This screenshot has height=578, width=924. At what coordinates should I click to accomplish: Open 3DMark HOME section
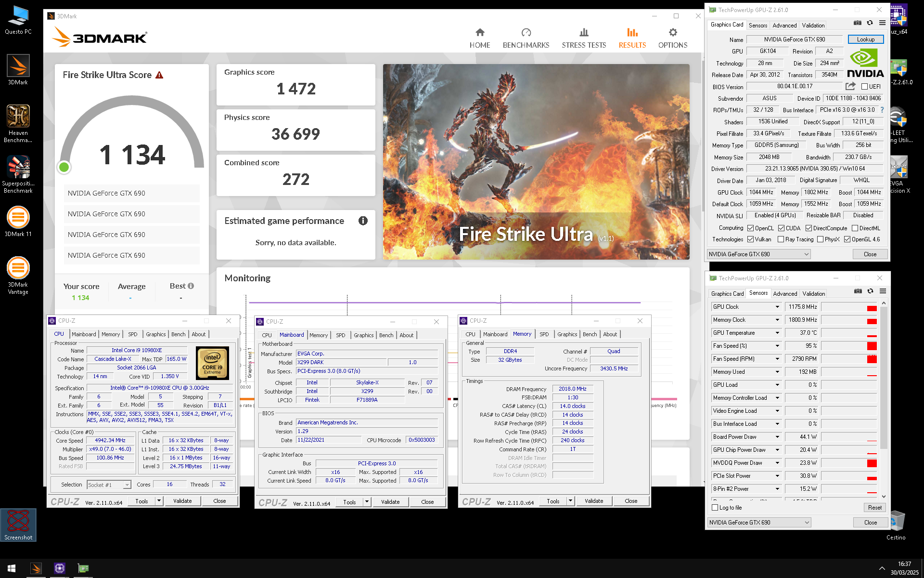coord(480,38)
